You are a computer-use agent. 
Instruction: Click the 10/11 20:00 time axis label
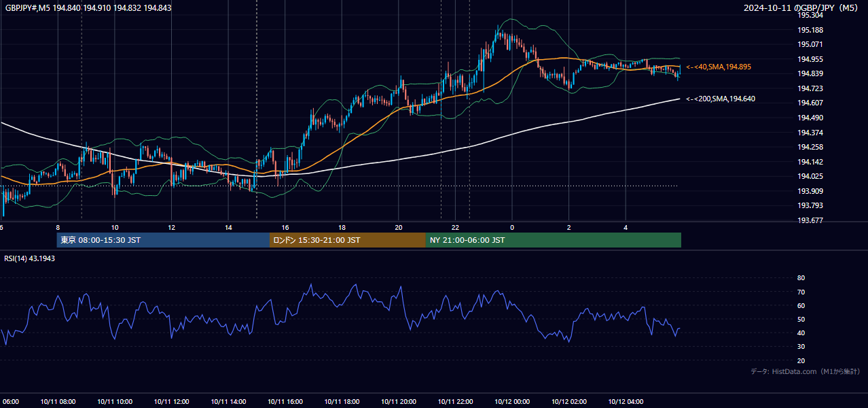click(x=399, y=402)
